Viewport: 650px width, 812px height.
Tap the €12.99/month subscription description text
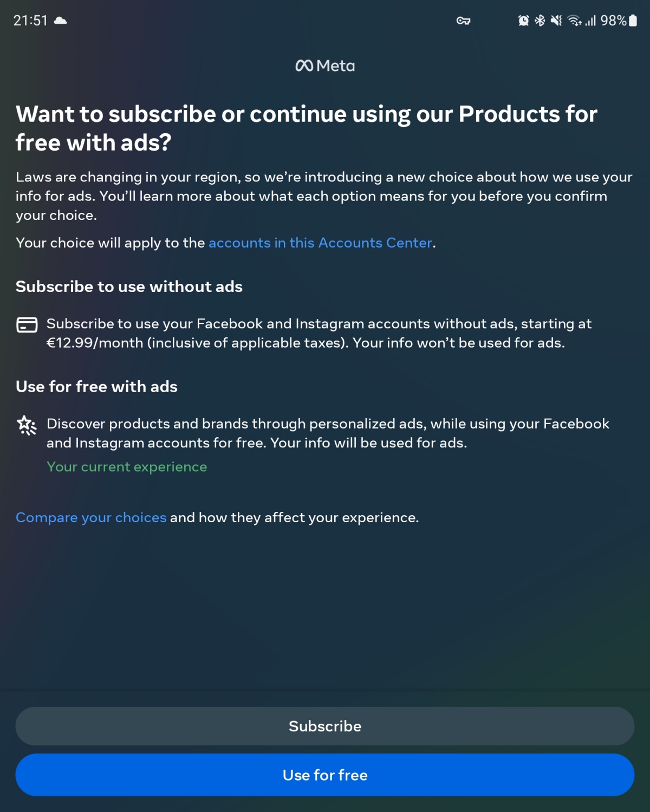pyautogui.click(x=319, y=333)
